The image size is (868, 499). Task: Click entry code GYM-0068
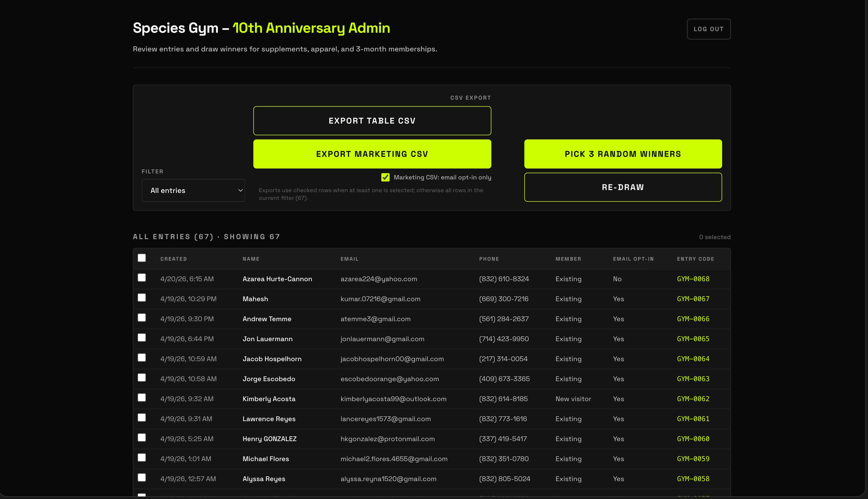coord(693,279)
